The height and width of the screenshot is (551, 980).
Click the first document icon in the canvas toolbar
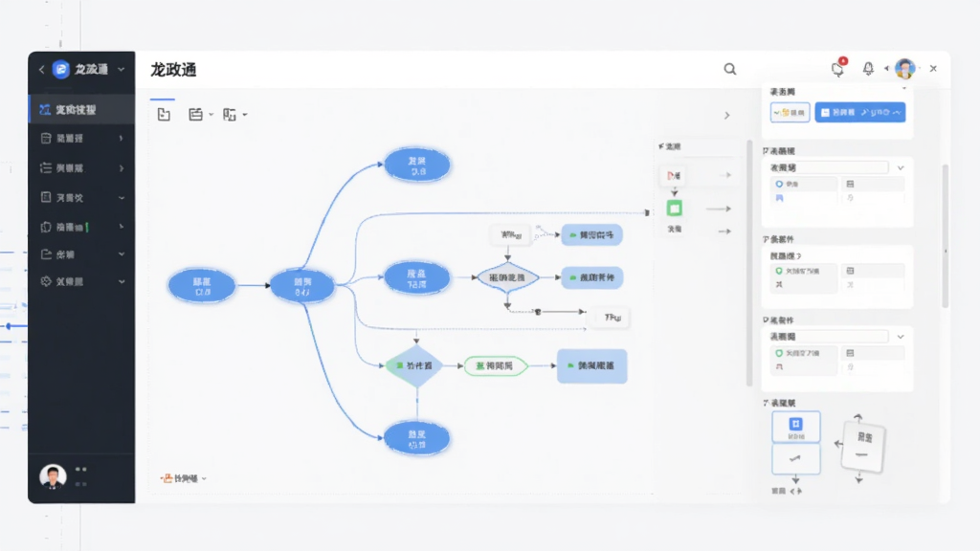pos(164,115)
